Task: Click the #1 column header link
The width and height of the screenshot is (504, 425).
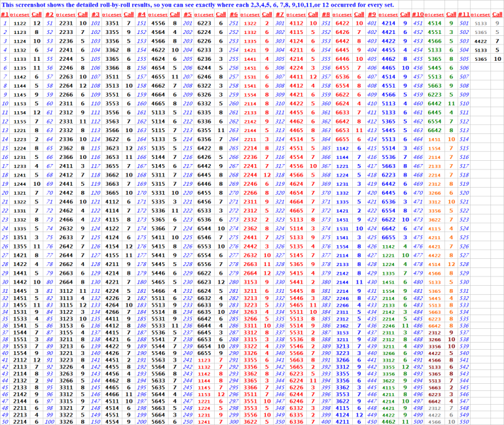Action: pyautogui.click(x=5, y=13)
